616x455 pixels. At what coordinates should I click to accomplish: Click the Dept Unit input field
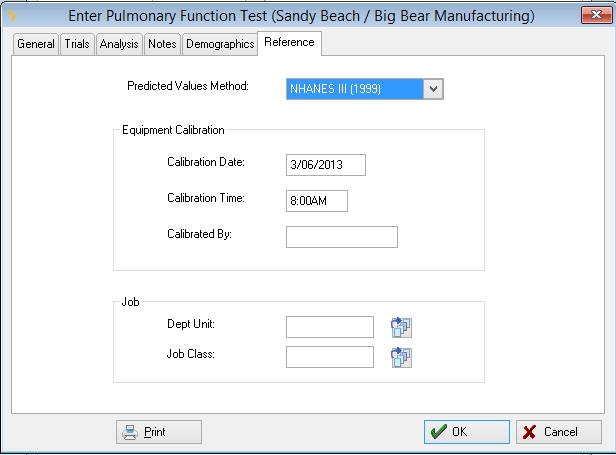point(330,327)
